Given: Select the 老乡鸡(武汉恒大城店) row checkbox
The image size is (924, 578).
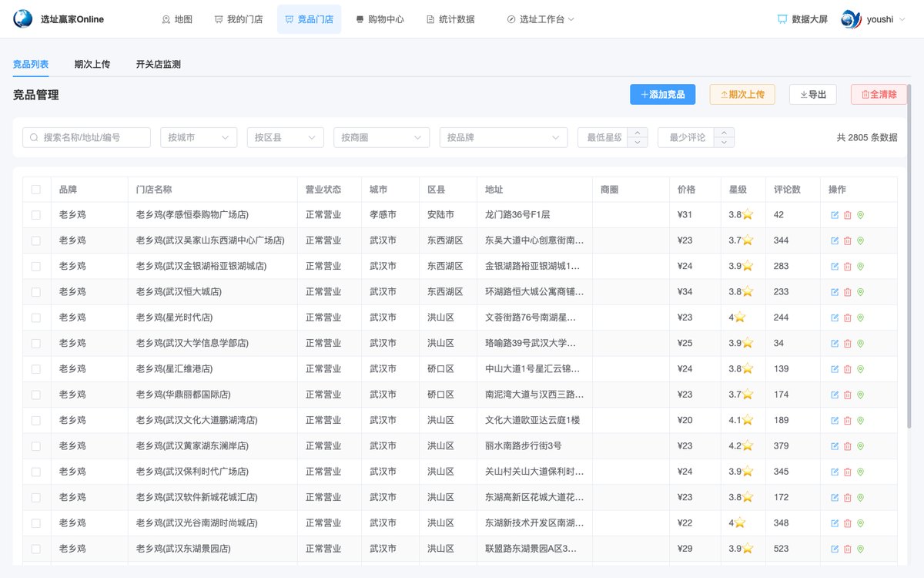Looking at the screenshot, I should click(x=36, y=292).
